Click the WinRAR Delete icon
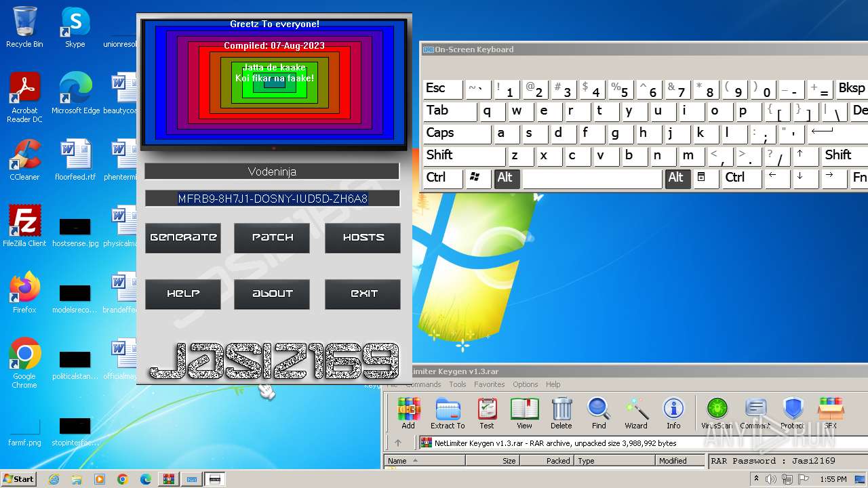The height and width of the screenshot is (488, 868). pos(561,413)
